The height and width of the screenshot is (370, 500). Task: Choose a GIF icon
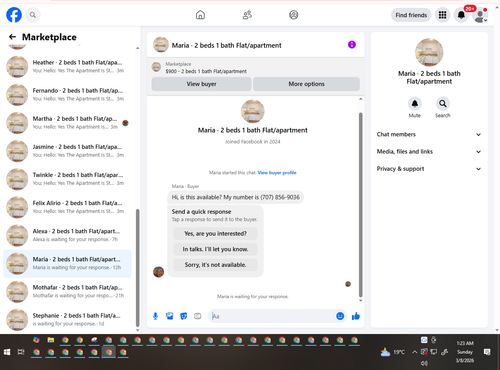[198, 316]
